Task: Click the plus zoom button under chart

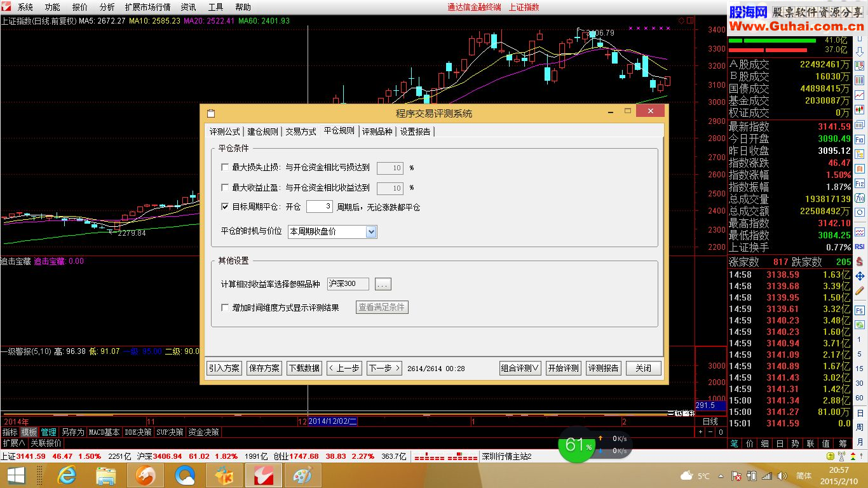Action: pos(700,432)
